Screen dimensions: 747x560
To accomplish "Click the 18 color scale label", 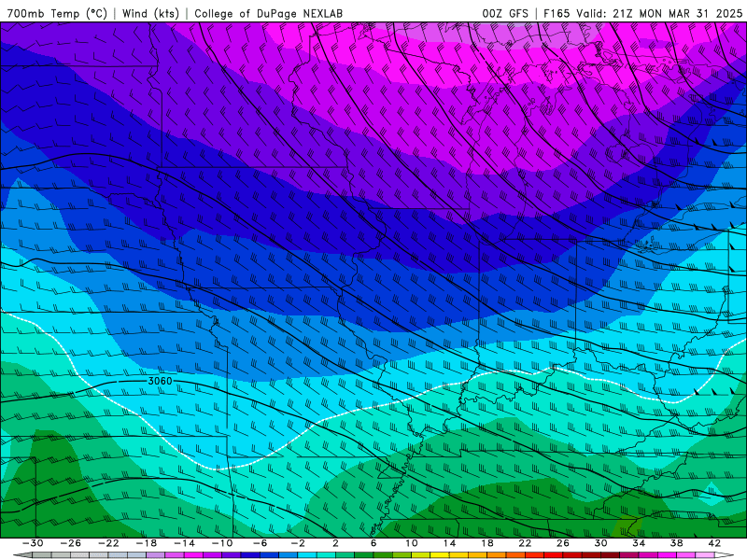I will coord(486,543).
